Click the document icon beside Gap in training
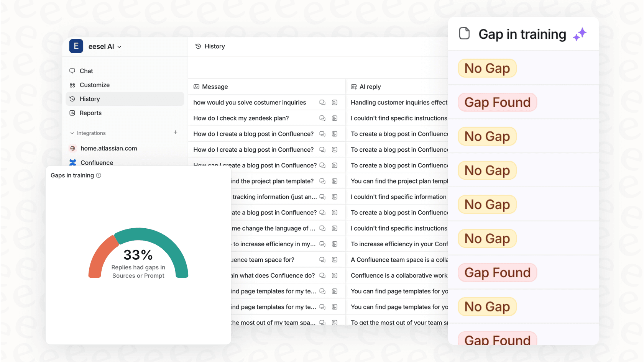Viewport: 644px width, 362px height. coord(464,33)
